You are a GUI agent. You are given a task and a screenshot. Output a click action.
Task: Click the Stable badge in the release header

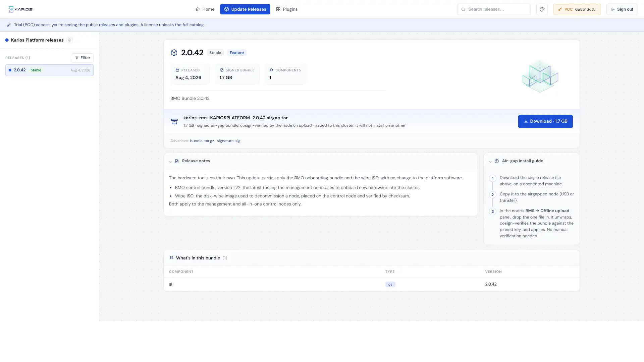tap(215, 53)
